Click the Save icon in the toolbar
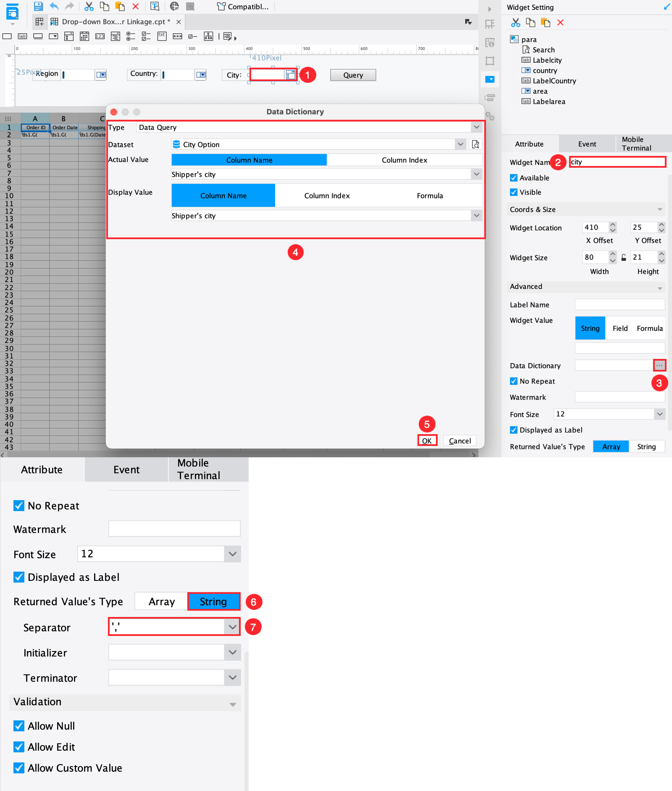Image resolution: width=672 pixels, height=791 pixels. (x=39, y=6)
